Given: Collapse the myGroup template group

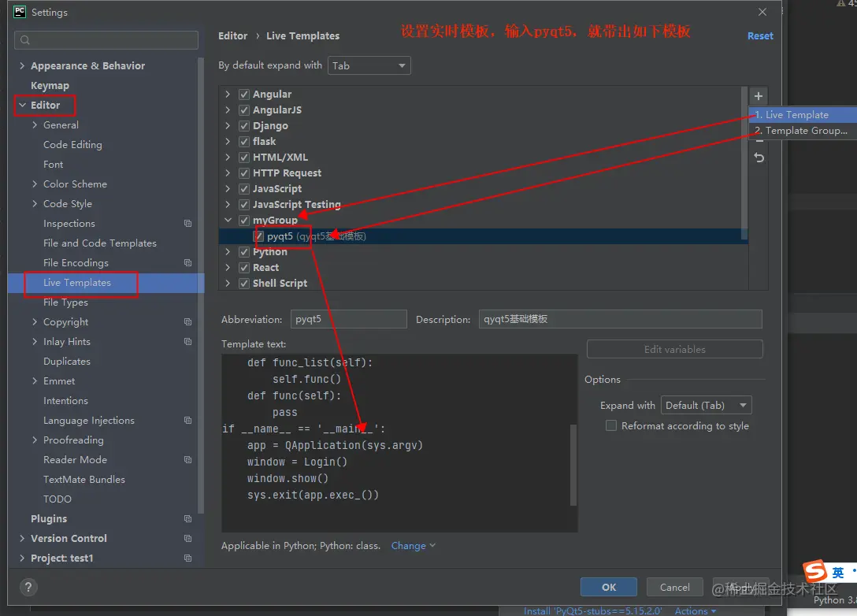Looking at the screenshot, I should point(228,221).
